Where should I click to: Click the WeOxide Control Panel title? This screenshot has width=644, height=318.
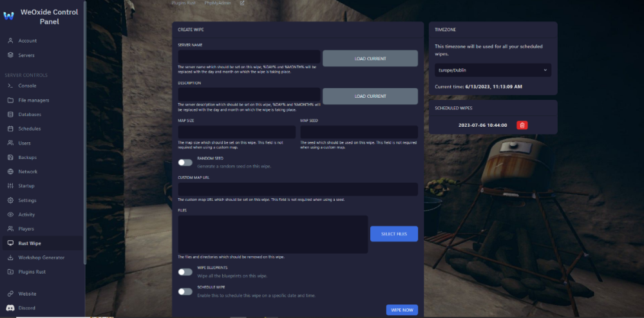click(50, 17)
